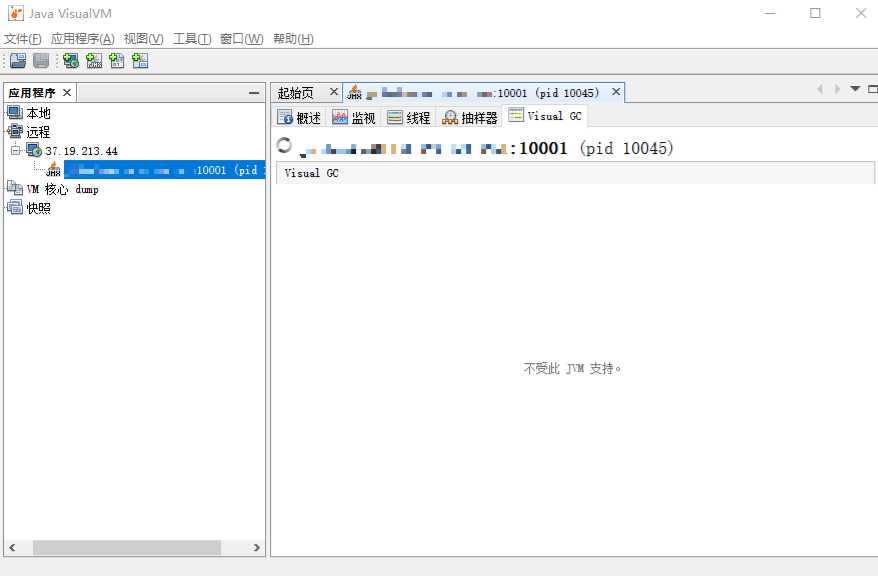The height and width of the screenshot is (576, 878).
Task: Click the Add Application Snapshot toolbar icon
Action: click(x=140, y=60)
